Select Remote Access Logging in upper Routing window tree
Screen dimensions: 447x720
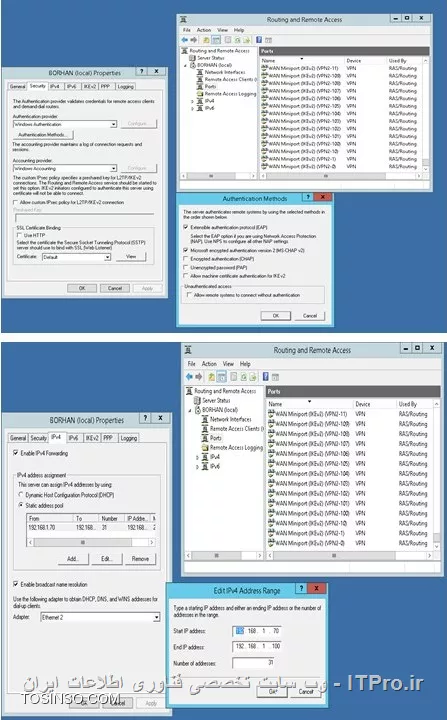coord(230,94)
